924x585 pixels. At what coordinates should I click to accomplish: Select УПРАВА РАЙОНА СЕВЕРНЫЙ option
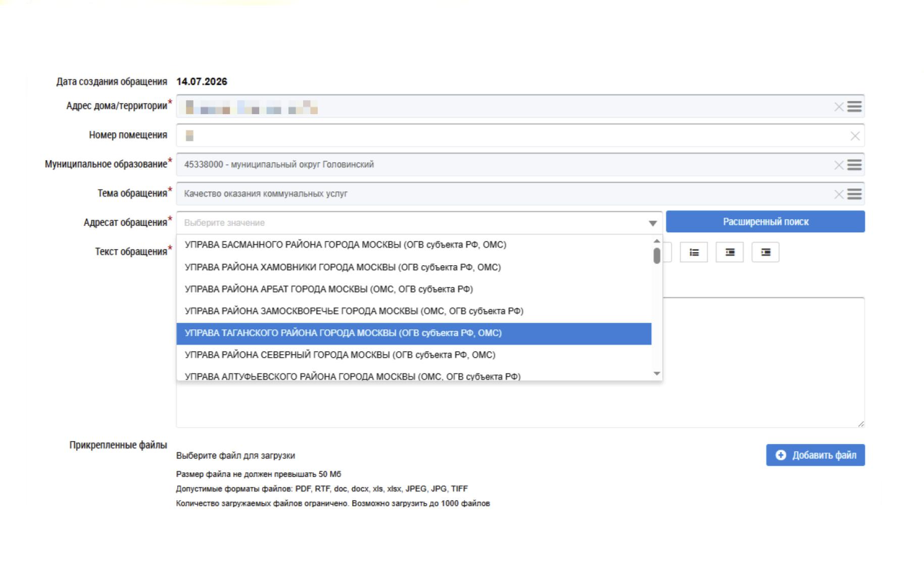click(x=414, y=355)
